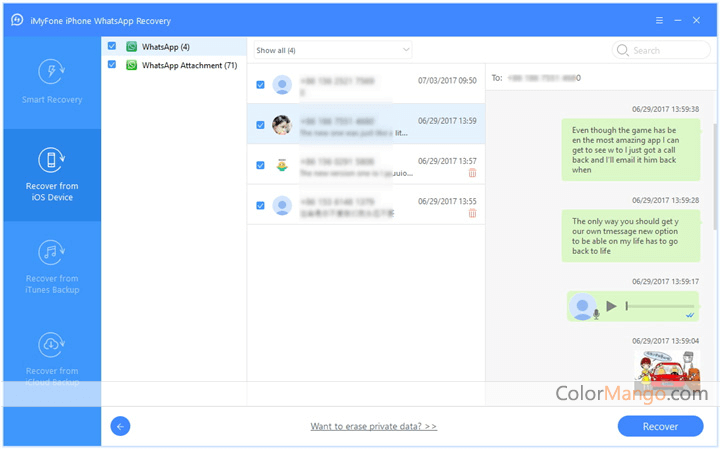Click the trash icon on 13:57 conversation
Screen dimensions: 720x449
472,173
